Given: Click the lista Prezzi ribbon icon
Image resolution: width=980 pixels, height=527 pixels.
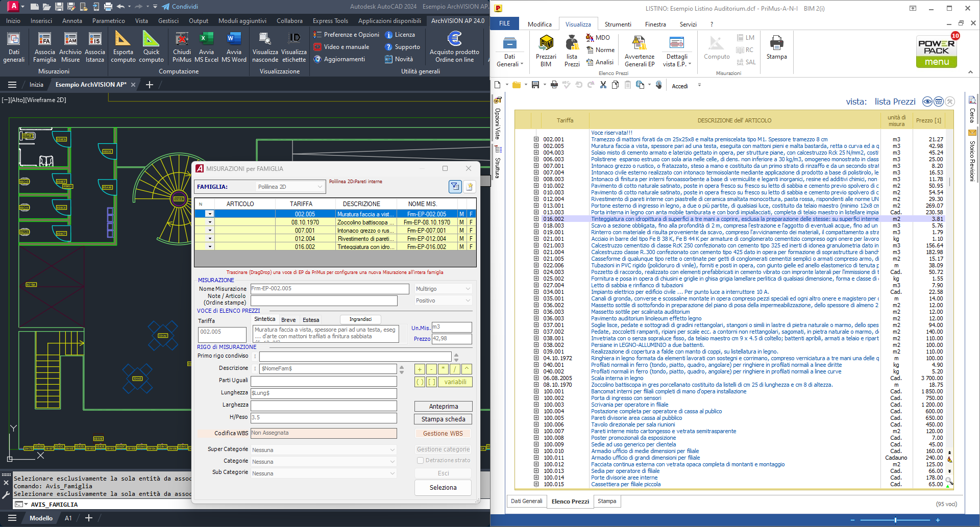Looking at the screenshot, I should pos(572,51).
